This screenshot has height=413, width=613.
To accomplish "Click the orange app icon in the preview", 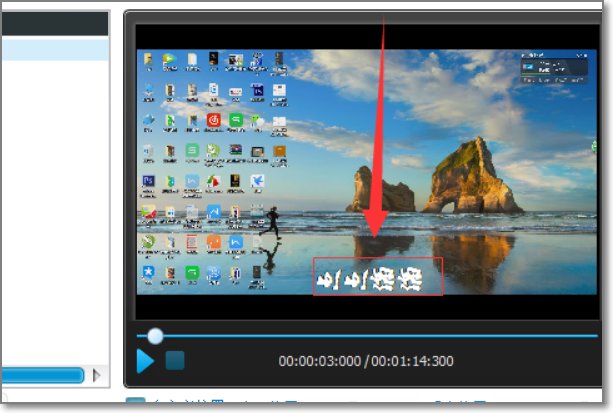I will [x=214, y=242].
